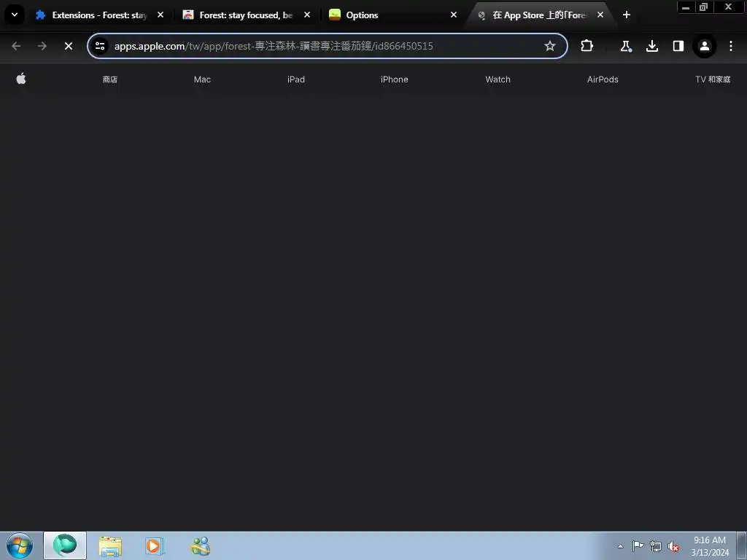This screenshot has height=560, width=747.
Task: View site information icon in address bar
Action: 100,46
